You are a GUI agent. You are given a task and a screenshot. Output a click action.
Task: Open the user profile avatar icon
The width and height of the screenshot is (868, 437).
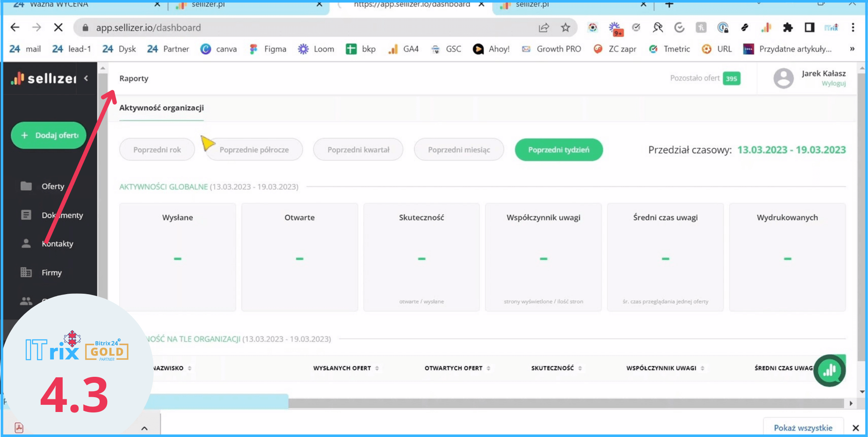point(783,78)
